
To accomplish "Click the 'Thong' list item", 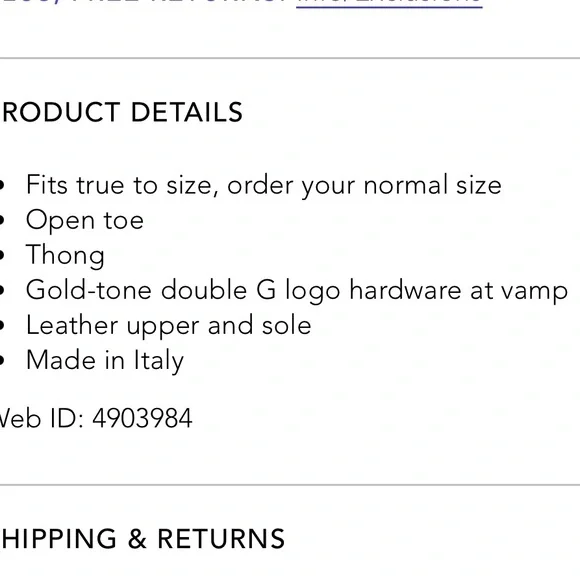I will click(65, 256).
